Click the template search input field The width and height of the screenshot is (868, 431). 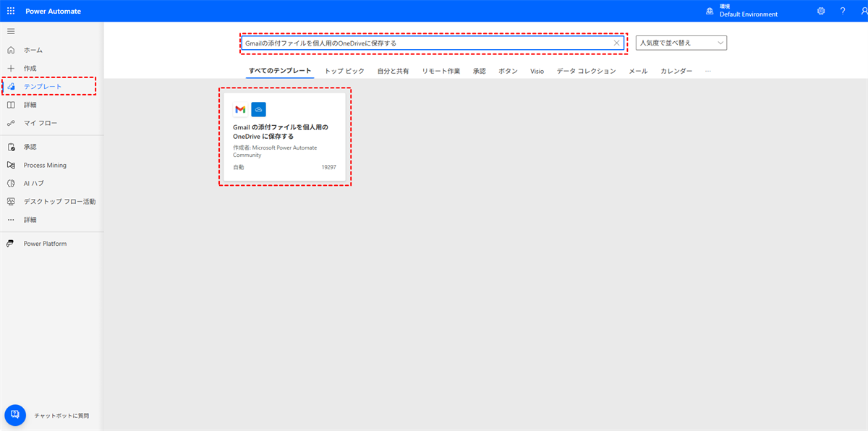(433, 43)
